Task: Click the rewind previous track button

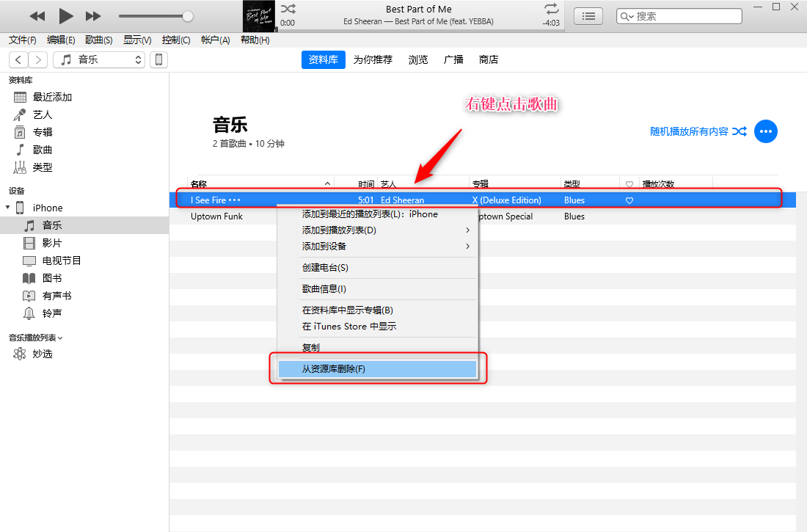Action: tap(37, 16)
